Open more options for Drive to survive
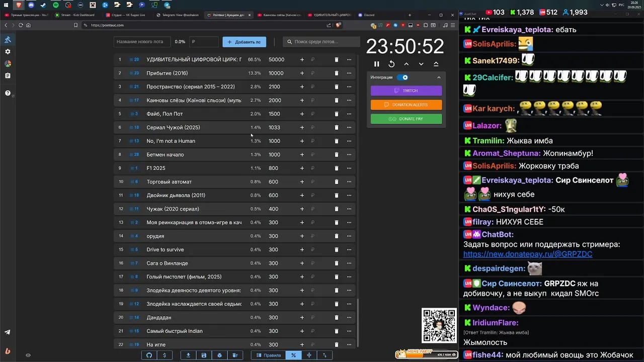644x362 pixels. [x=349, y=249]
